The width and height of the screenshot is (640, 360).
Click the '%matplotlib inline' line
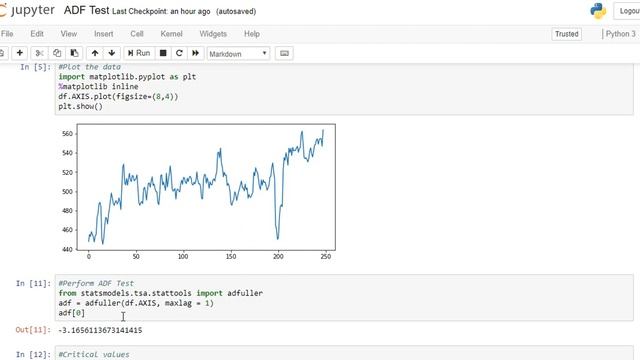tap(98, 87)
